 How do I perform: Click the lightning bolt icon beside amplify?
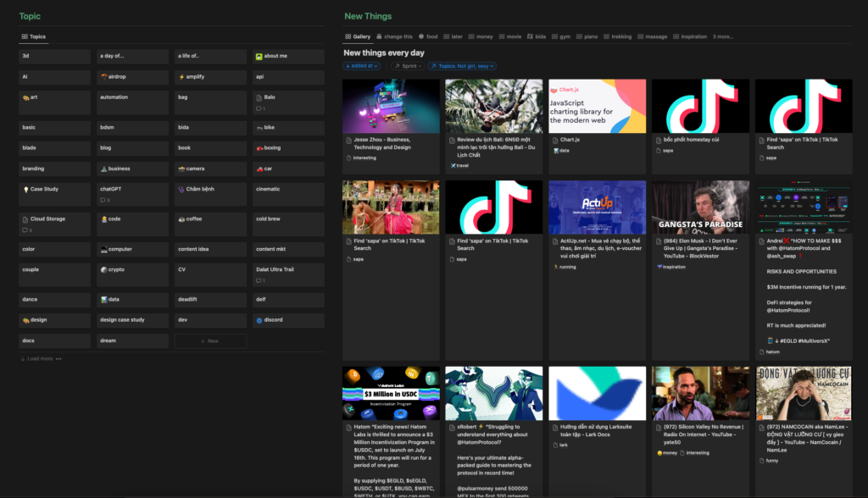(x=181, y=76)
